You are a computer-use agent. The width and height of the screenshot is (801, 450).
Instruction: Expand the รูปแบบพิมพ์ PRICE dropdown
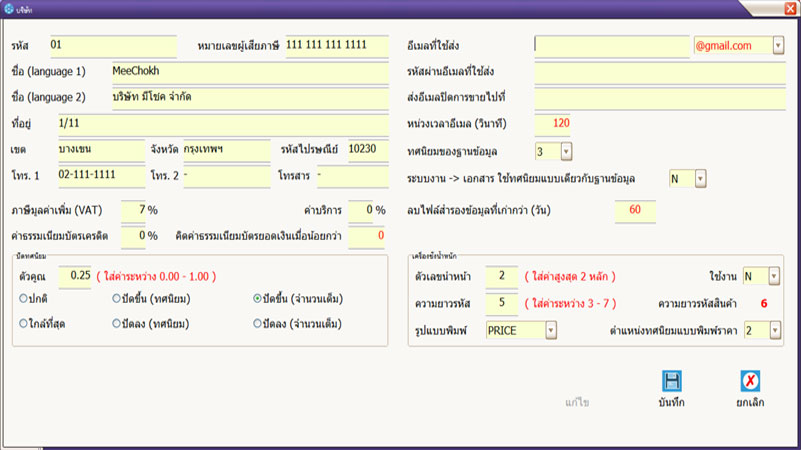[550, 330]
